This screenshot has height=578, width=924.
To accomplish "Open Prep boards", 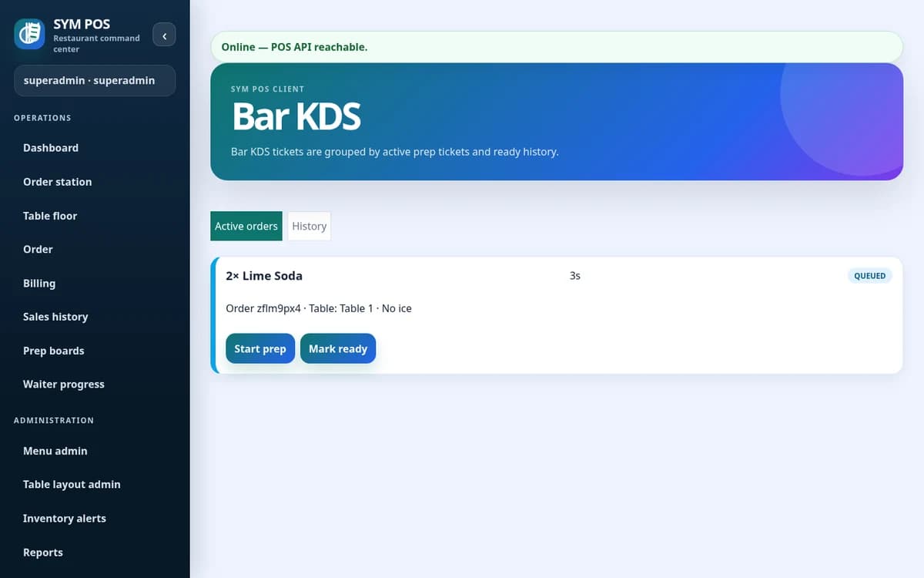I will 95,351.
